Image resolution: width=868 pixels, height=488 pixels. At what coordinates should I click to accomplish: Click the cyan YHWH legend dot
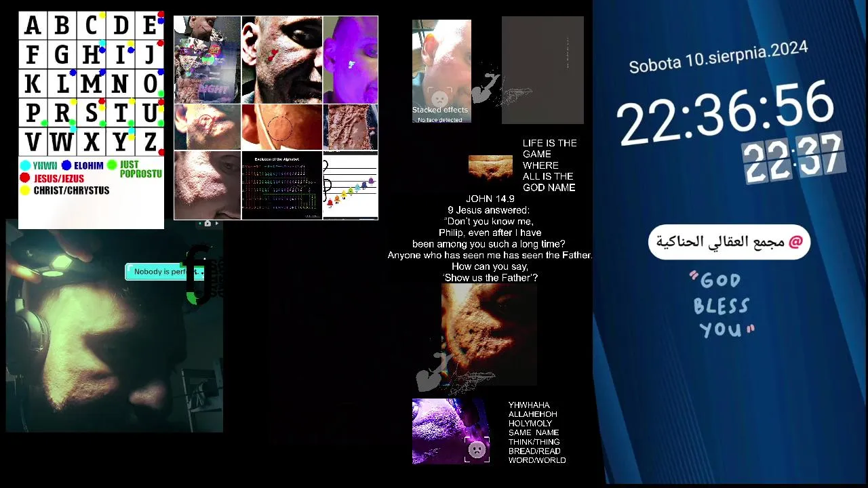pyautogui.click(x=25, y=165)
